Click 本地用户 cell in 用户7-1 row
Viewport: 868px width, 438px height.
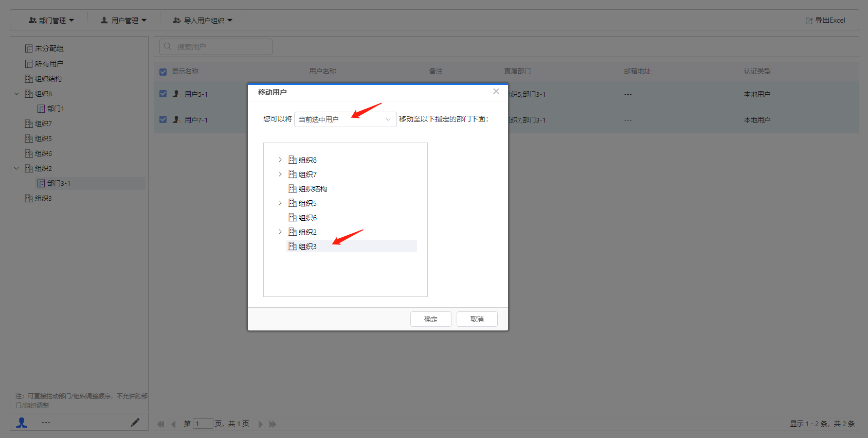(x=757, y=120)
